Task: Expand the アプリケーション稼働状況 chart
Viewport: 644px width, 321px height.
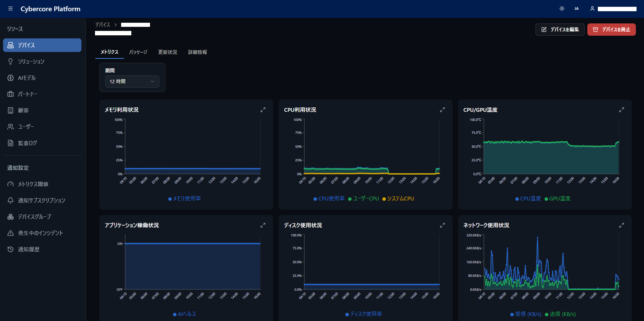Action: click(x=263, y=225)
